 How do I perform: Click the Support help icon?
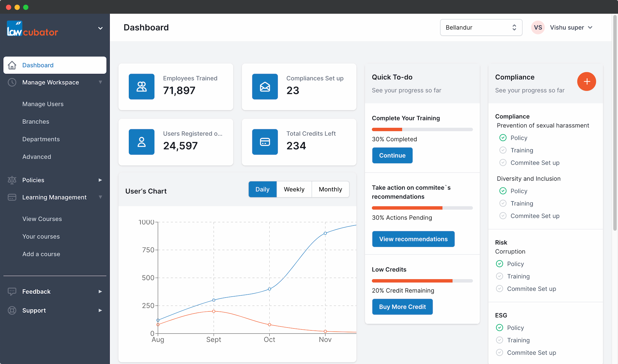12,310
